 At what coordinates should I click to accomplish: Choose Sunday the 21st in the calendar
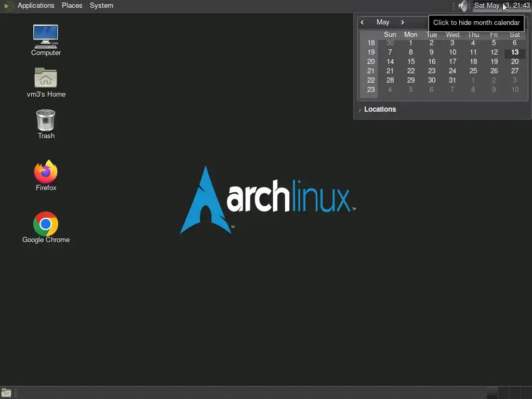point(390,71)
